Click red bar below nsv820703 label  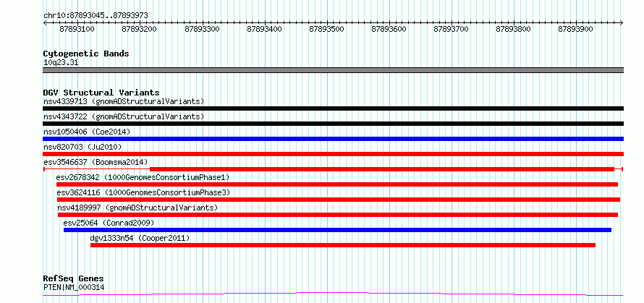pyautogui.click(x=333, y=154)
